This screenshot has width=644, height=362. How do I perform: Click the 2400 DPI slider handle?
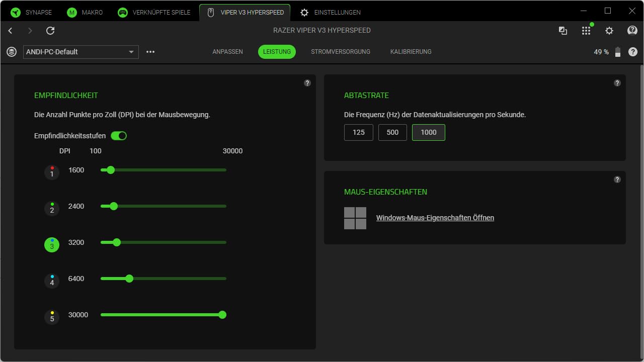[x=114, y=206]
